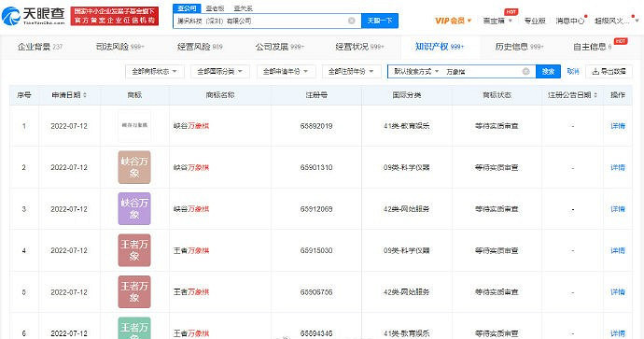Open 消息中心 notifications

tap(570, 21)
